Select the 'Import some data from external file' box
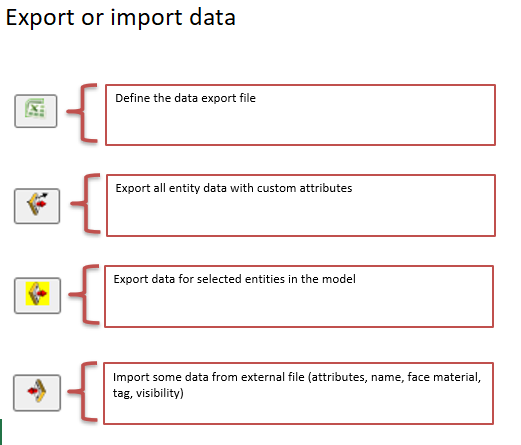The height and width of the screenshot is (445, 521). click(x=298, y=393)
